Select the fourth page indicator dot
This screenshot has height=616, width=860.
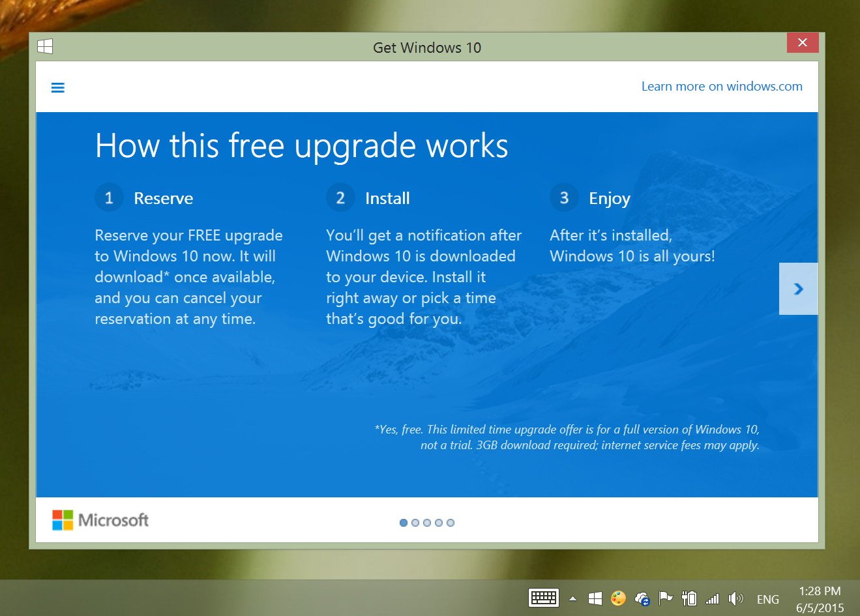point(439,523)
